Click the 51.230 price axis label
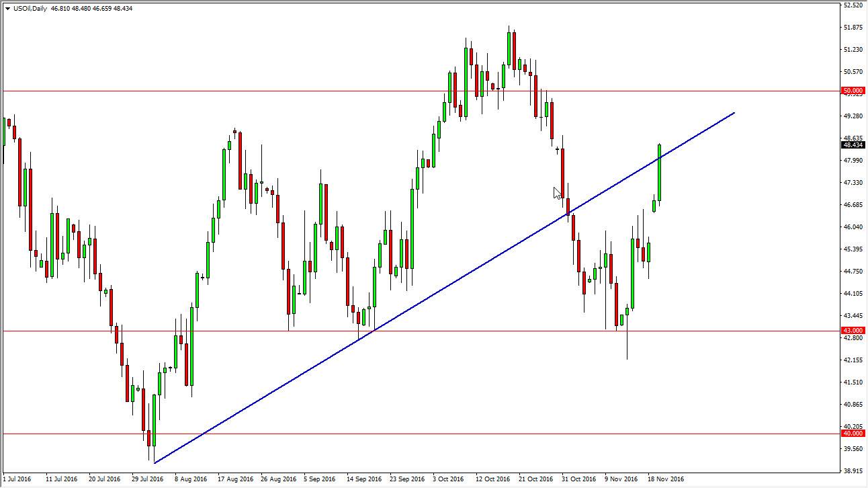This screenshot has height=488, width=868. pos(853,50)
